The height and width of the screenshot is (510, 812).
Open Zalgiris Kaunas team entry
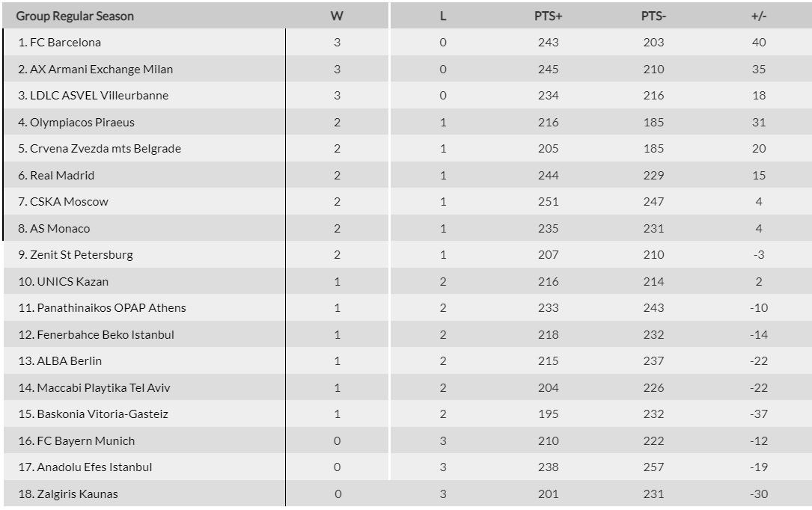tap(77, 494)
